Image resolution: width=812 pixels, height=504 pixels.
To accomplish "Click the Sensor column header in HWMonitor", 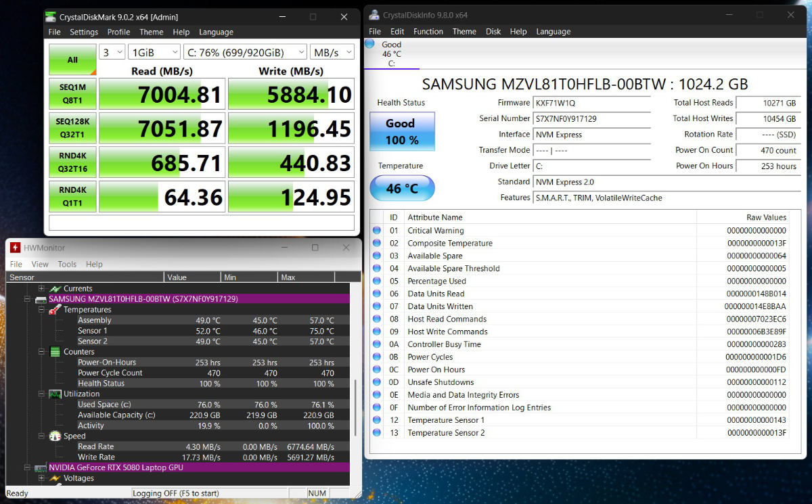I will tap(85, 277).
